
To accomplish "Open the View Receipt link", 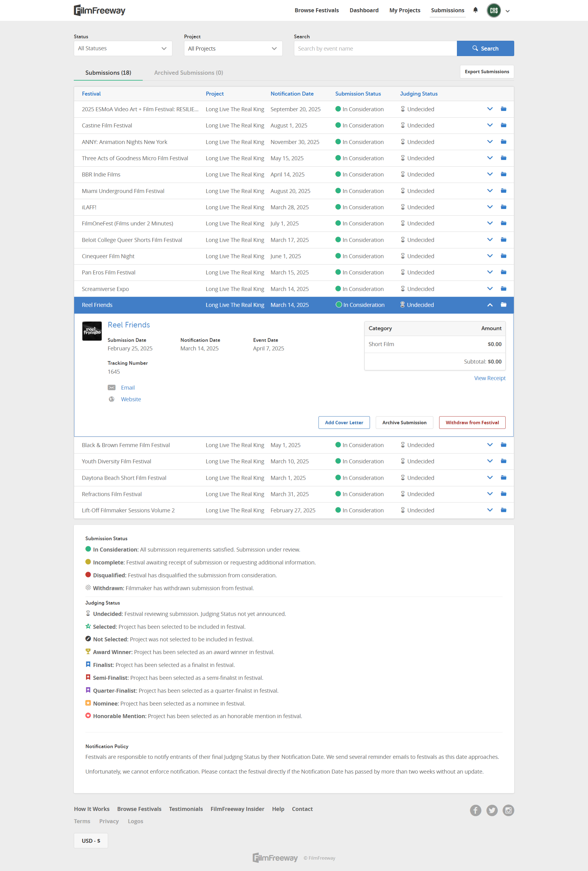I will 489,378.
